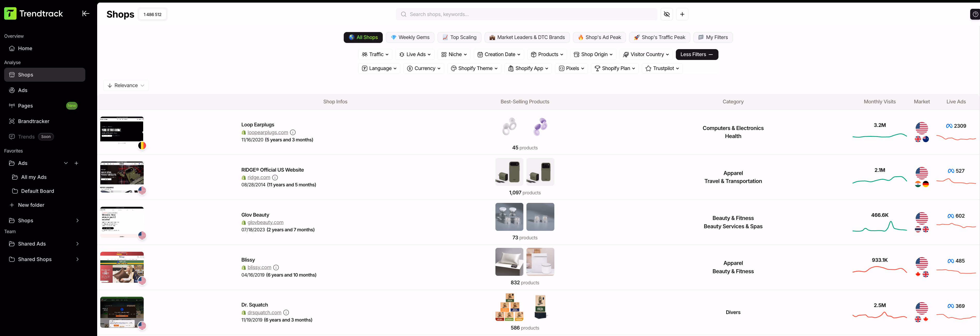Click the hidden shops eye-slash icon near search

667,14
